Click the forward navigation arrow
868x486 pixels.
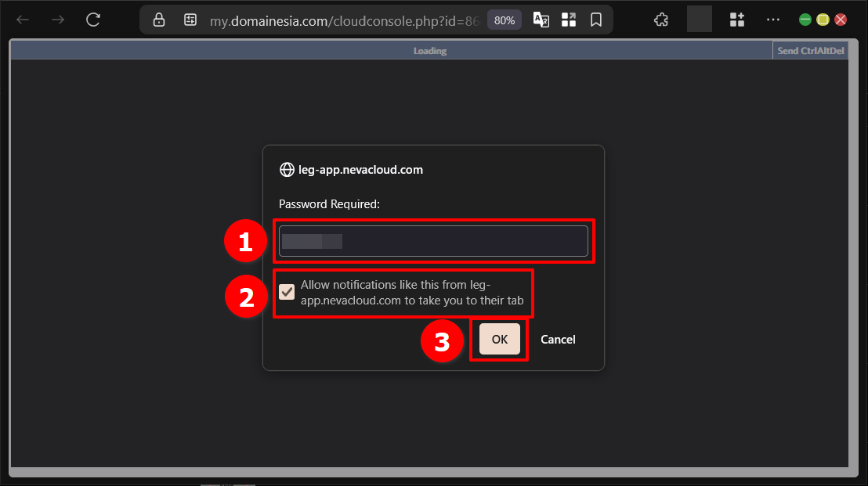[x=57, y=20]
